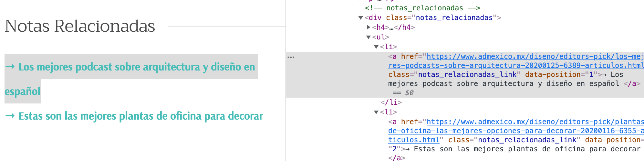Collapse the second li element triangle
Screen dimensions: 644x161
pyautogui.click(x=376, y=112)
